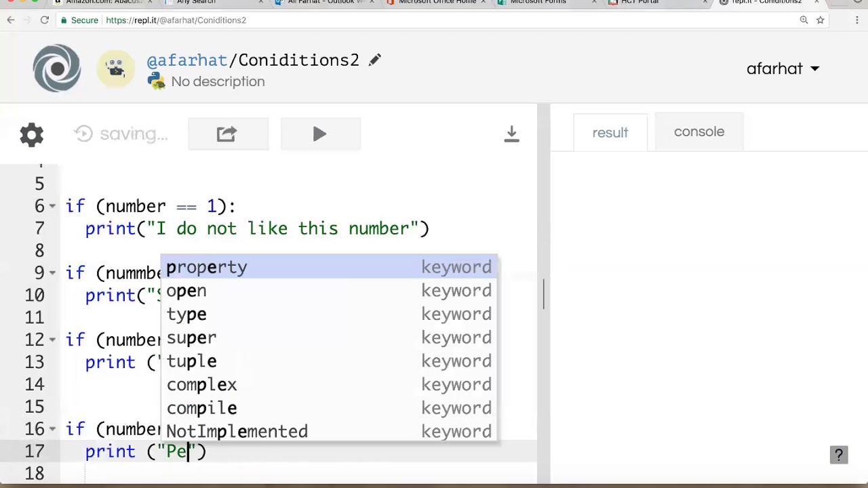Click the editor vertical scrollbar thumb
Viewport: 868px width, 488px height.
point(543,294)
